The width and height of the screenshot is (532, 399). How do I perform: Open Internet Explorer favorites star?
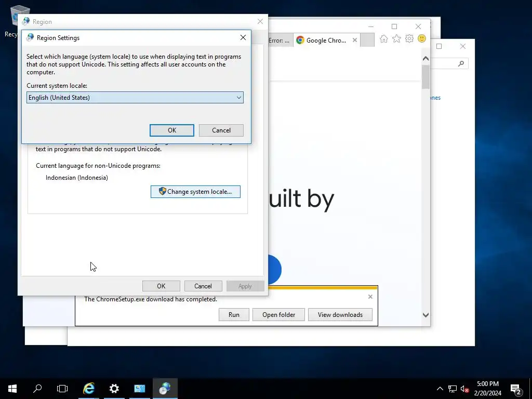pyautogui.click(x=396, y=38)
